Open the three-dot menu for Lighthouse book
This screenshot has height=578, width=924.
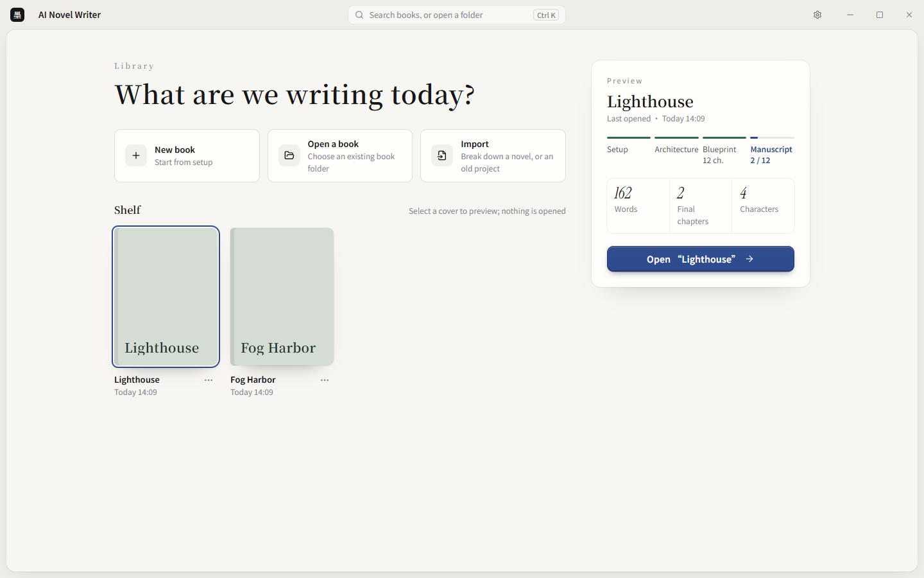coord(209,380)
